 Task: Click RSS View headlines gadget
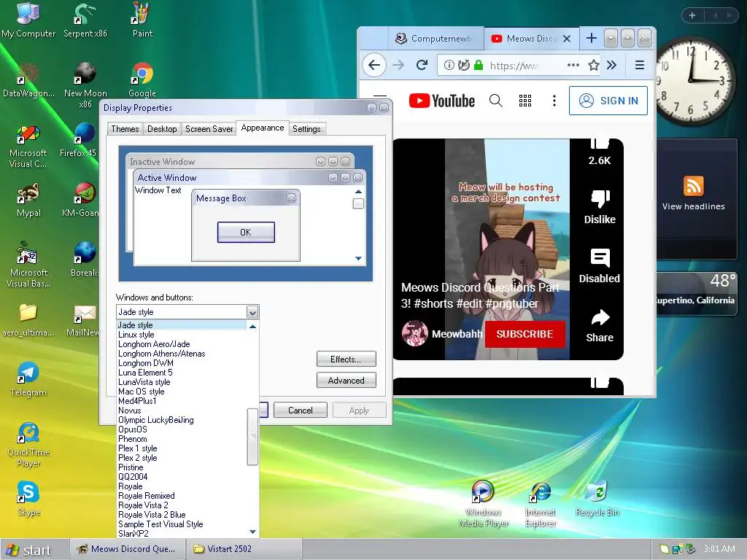[693, 192]
